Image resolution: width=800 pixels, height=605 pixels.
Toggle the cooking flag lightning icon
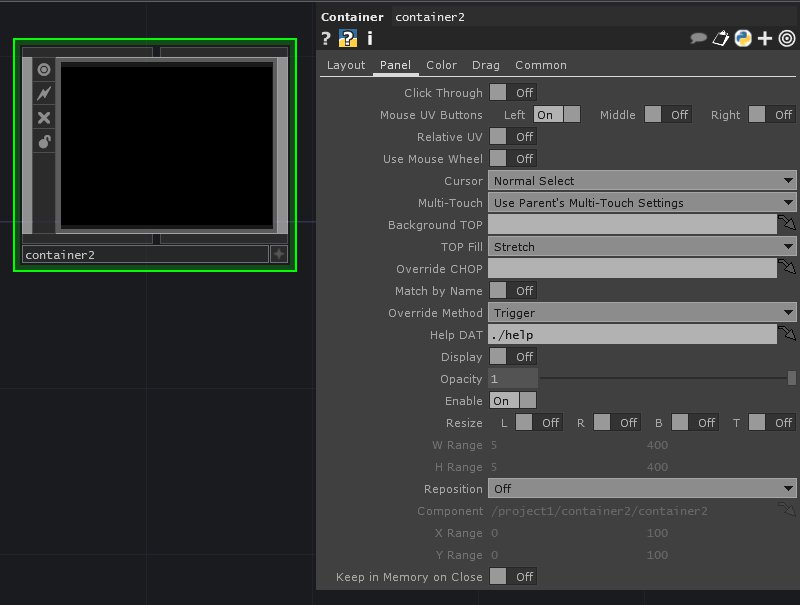point(44,93)
